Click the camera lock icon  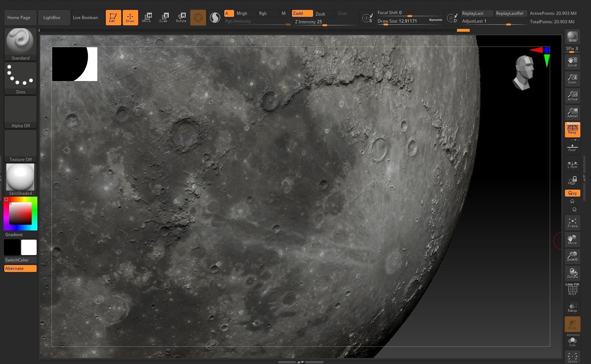tap(572, 180)
